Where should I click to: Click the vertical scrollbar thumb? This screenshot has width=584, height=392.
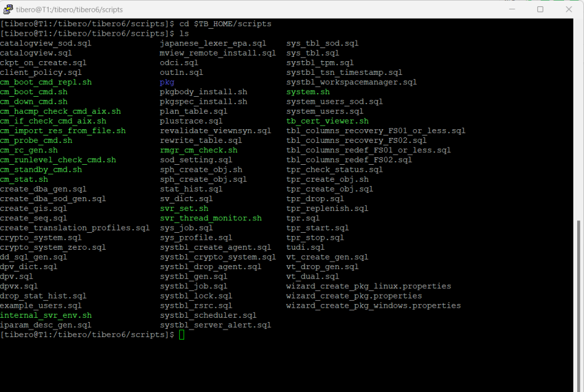578,306
